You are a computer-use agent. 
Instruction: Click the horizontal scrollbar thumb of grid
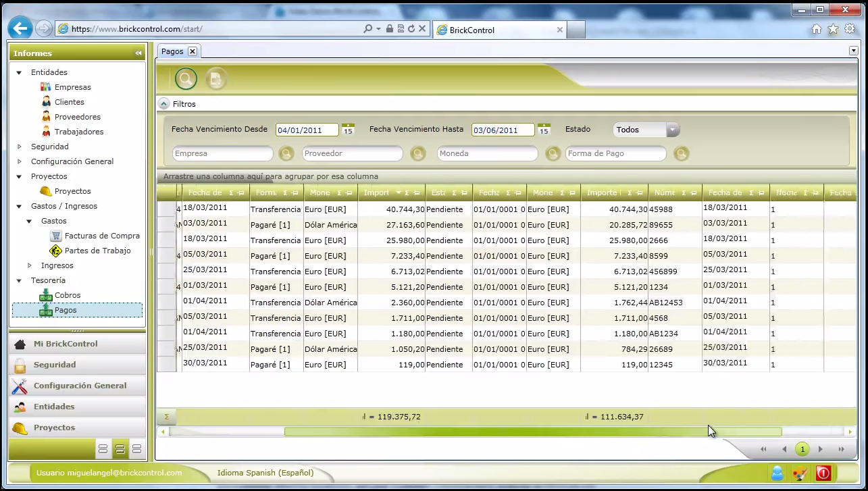tap(532, 432)
